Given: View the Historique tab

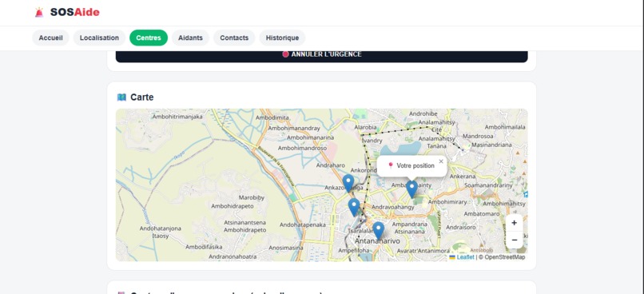Looking at the screenshot, I should coord(282,38).
